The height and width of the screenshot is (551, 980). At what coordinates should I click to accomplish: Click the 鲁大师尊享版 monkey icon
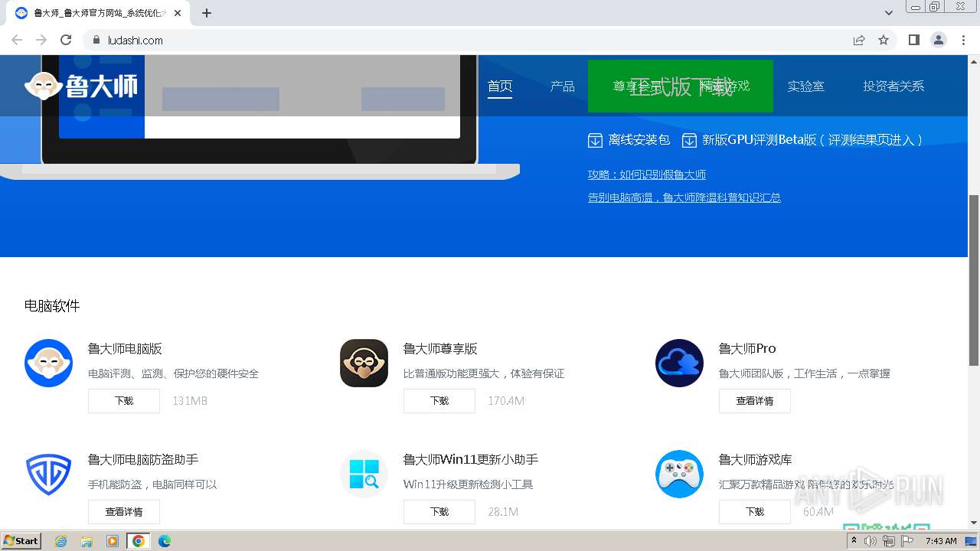coord(364,363)
